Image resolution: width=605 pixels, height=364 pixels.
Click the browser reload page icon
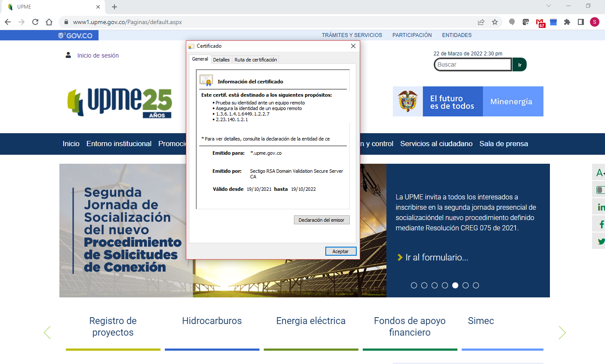tap(35, 22)
